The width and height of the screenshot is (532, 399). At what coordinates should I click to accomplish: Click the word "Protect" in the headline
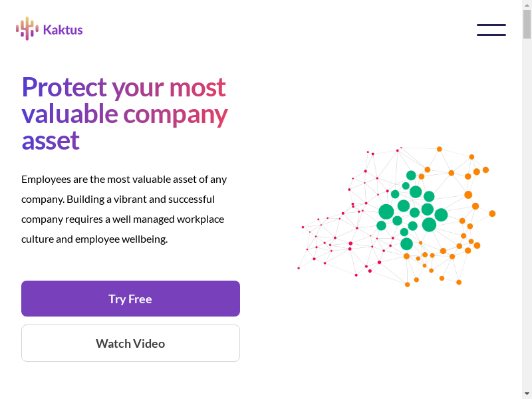coord(64,87)
